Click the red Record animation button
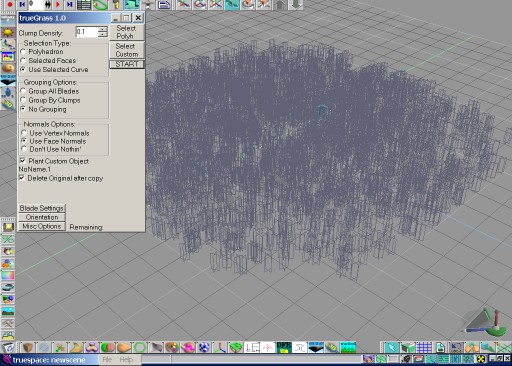The width and height of the screenshot is (512, 366). pos(10,4)
